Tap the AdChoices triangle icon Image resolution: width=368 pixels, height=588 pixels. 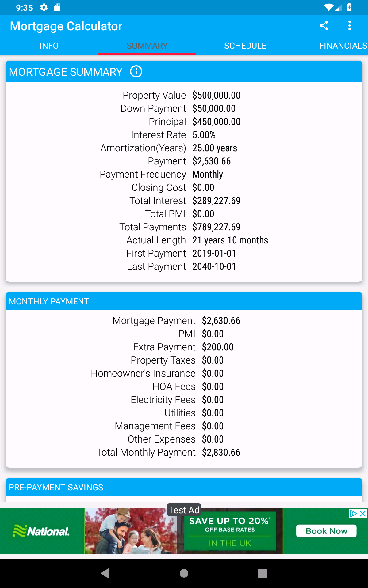point(353,514)
